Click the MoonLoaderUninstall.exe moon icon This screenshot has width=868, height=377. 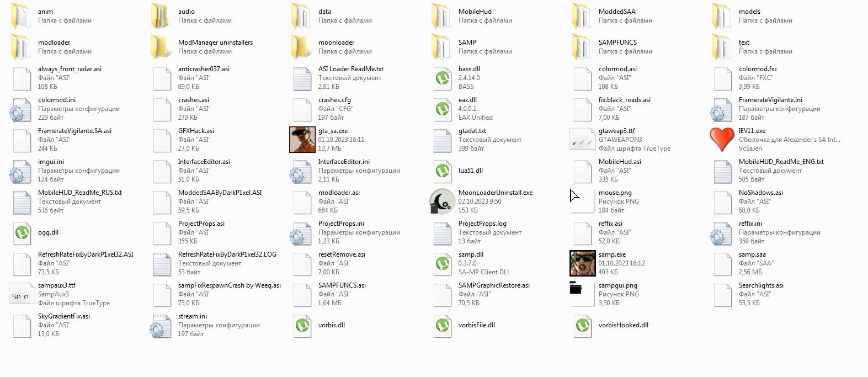pyautogui.click(x=442, y=201)
